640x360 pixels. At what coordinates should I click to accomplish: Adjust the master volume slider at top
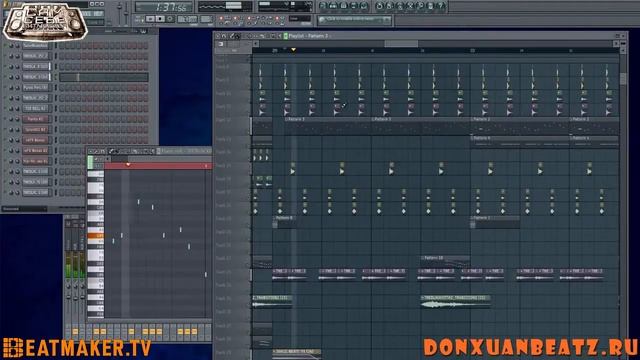(120, 8)
